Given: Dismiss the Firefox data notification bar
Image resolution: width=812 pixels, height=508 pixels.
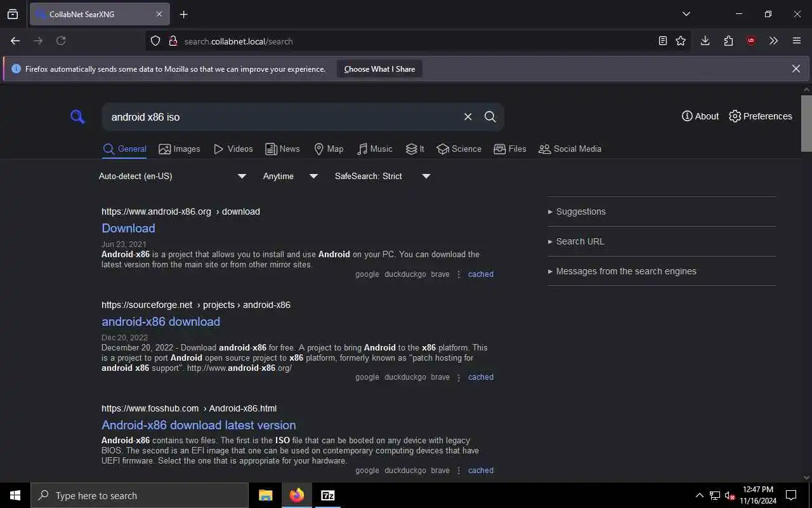Looking at the screenshot, I should pos(796,69).
